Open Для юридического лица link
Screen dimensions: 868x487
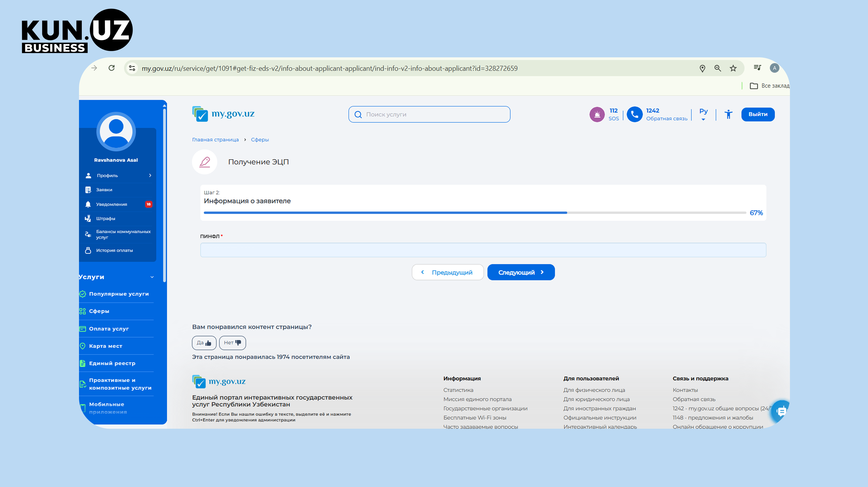point(596,399)
